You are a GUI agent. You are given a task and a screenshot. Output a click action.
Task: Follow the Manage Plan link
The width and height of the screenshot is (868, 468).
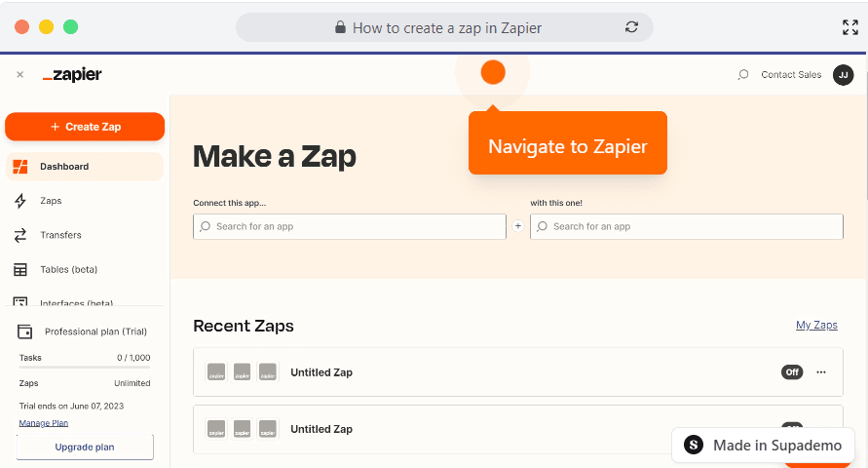44,423
